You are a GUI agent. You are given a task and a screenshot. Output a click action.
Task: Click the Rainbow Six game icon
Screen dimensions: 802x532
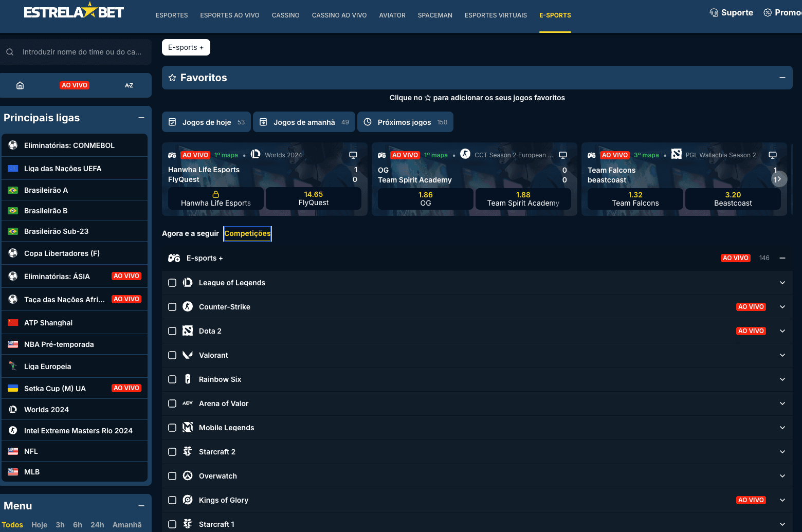188,379
